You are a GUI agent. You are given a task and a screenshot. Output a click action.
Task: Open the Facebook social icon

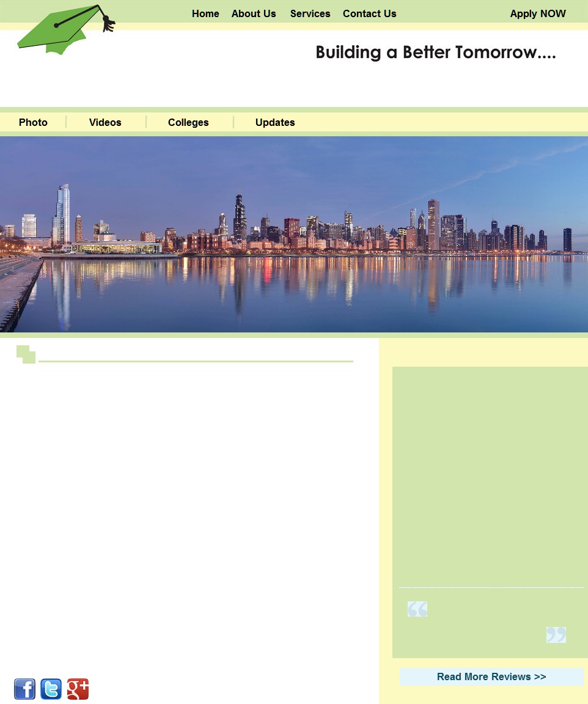(24, 689)
